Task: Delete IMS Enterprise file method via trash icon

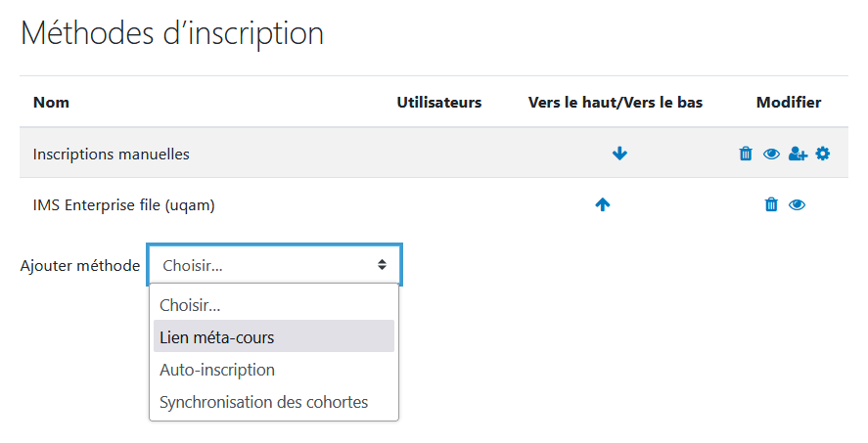Action: [x=771, y=204]
